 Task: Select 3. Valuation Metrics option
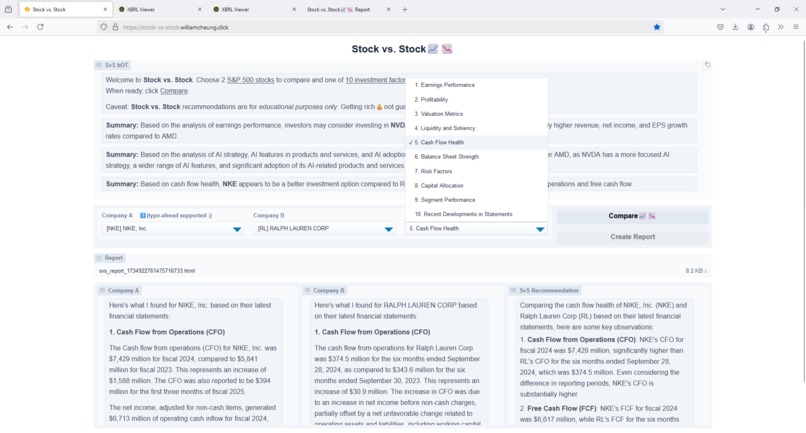click(477, 114)
